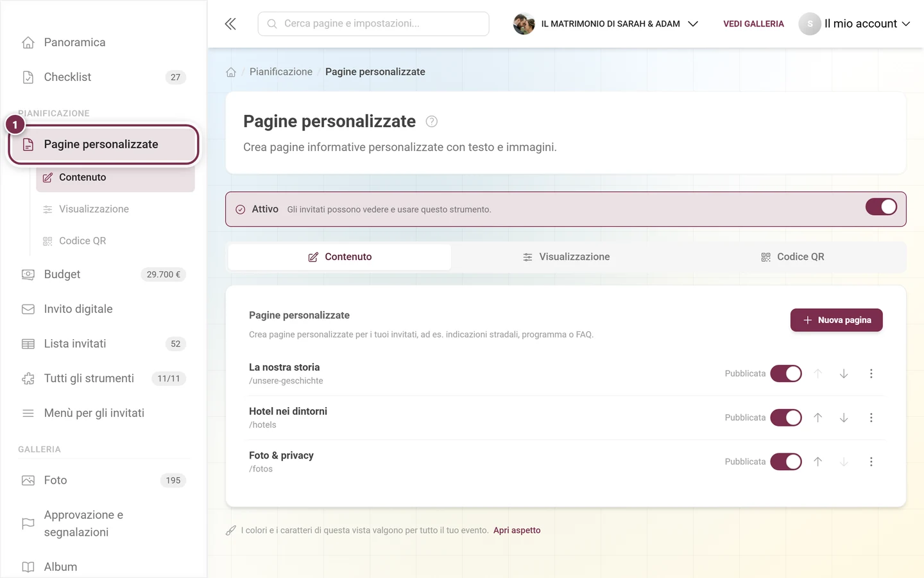
Task: Toggle the Attivo switch off
Action: (881, 207)
